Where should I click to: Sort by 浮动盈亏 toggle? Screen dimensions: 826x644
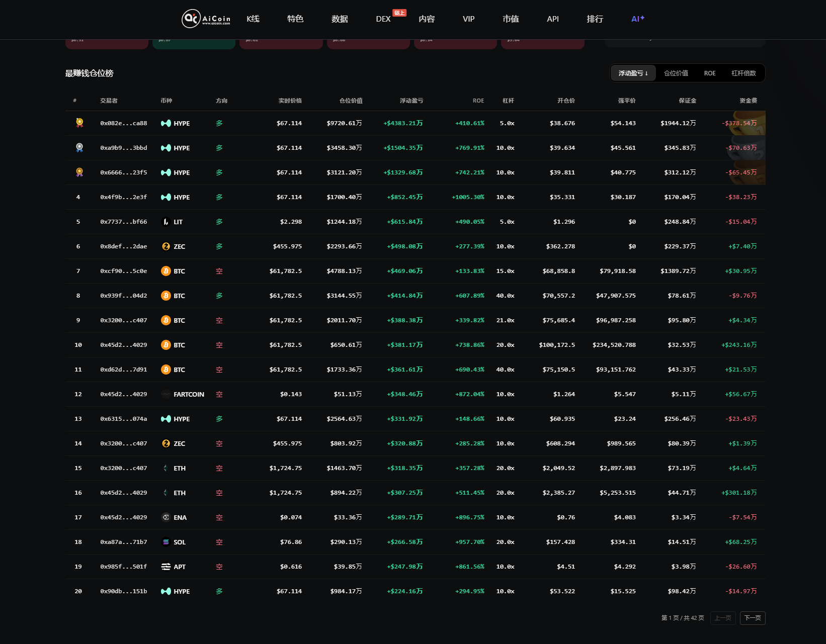(633, 73)
